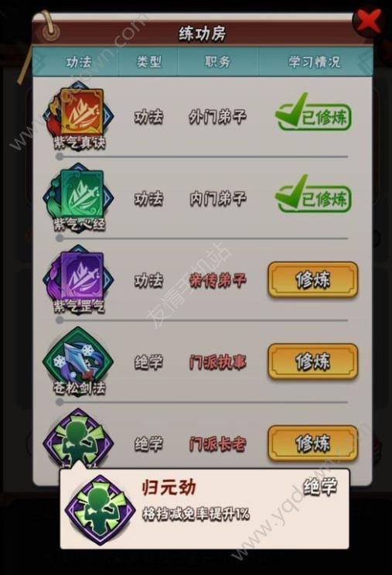Tap the large 归元劲 icon in tooltip
392x575 pixels.
[100, 509]
